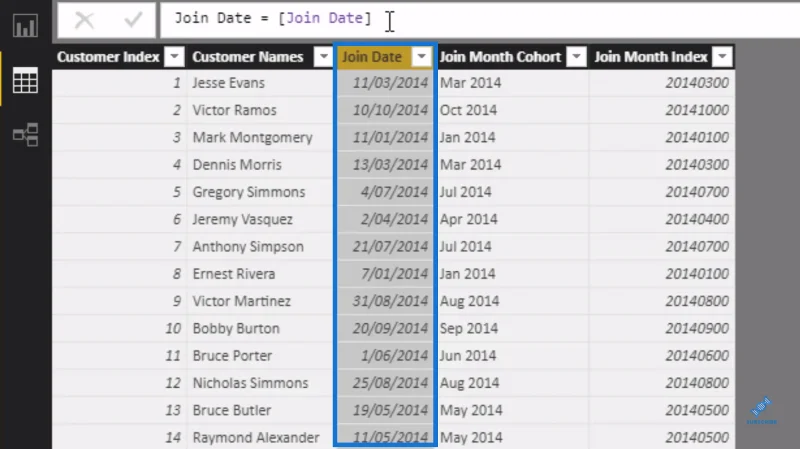Select the Customer Index column header

108,57
